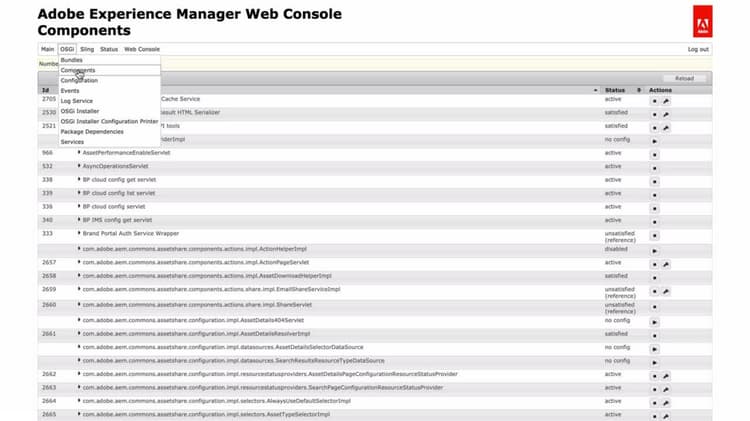
Task: Open the Status menu
Action: [x=109, y=49]
